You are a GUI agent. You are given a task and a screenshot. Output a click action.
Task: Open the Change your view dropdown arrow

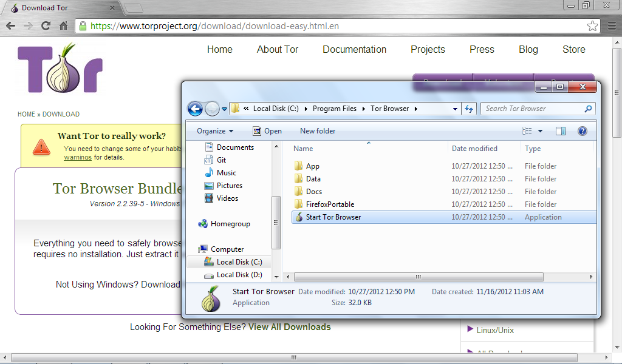(x=539, y=130)
